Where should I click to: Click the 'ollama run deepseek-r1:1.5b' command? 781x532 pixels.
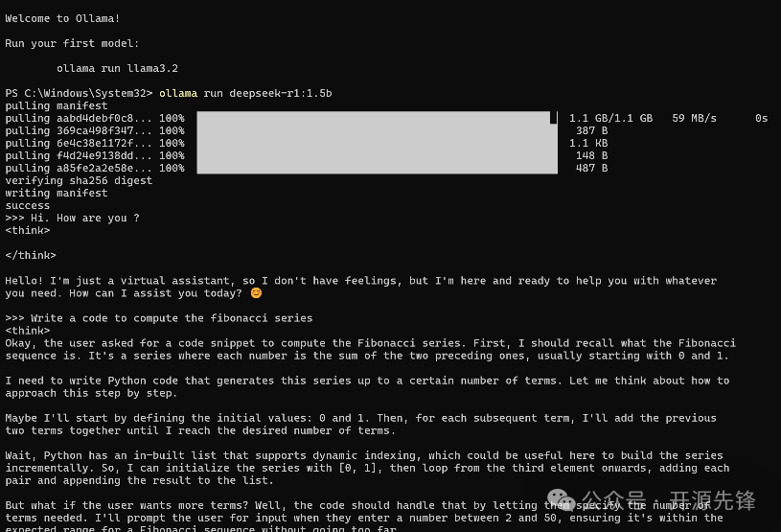tap(245, 93)
